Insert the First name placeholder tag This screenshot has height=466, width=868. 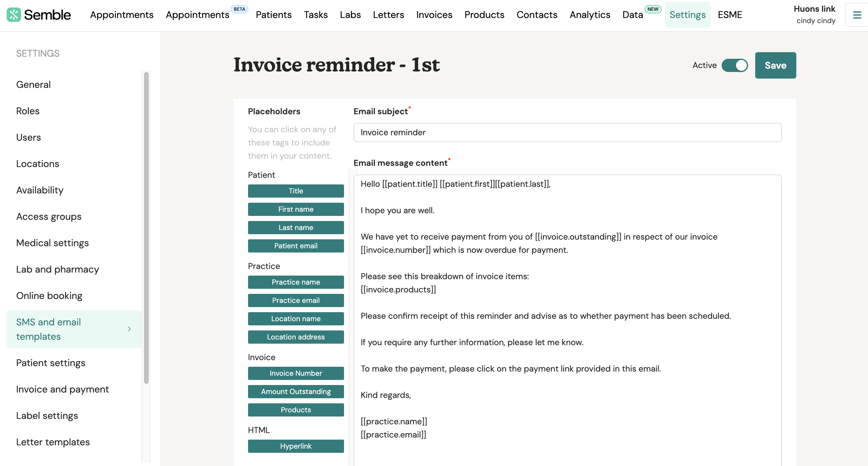coord(296,209)
